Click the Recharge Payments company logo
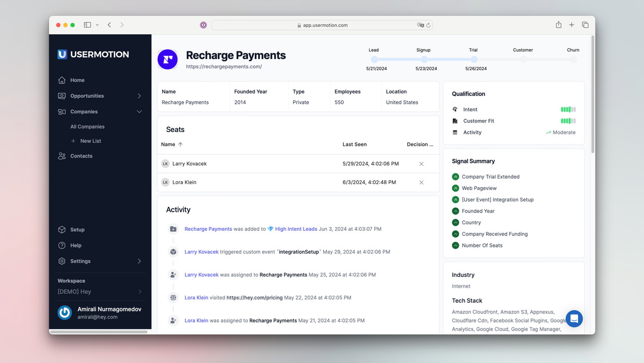 point(168,59)
